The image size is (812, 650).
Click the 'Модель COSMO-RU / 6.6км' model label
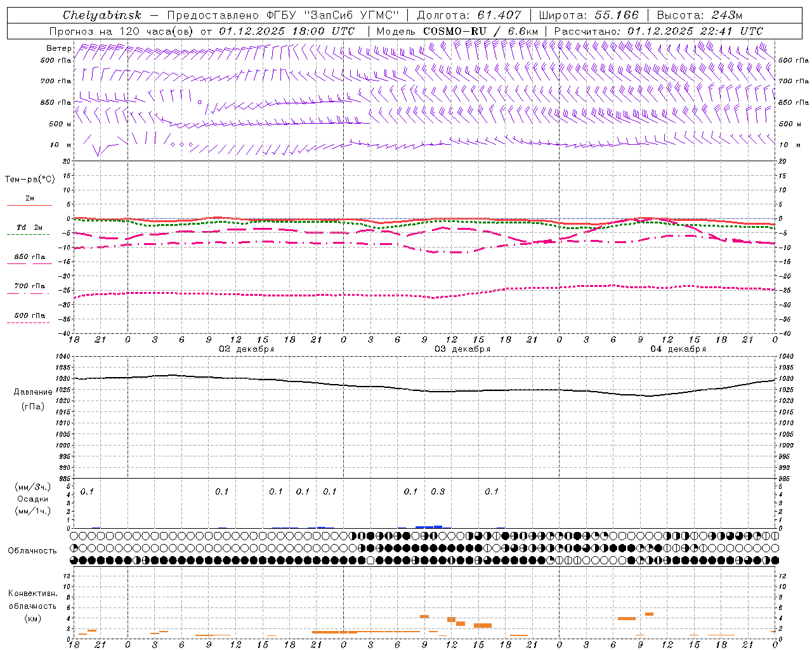[457, 31]
